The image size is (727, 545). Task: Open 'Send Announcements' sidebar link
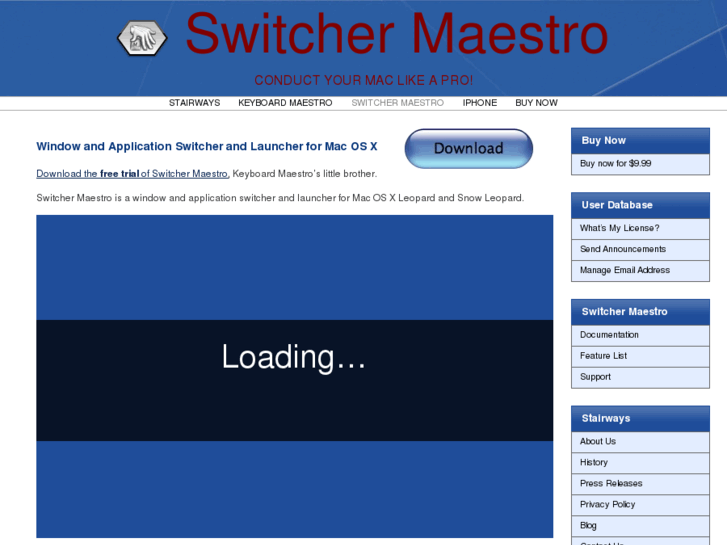640,250
